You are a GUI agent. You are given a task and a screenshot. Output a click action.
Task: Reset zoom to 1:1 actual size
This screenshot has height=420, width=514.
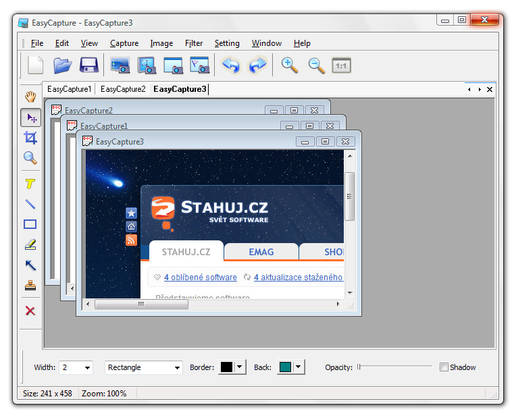click(341, 65)
